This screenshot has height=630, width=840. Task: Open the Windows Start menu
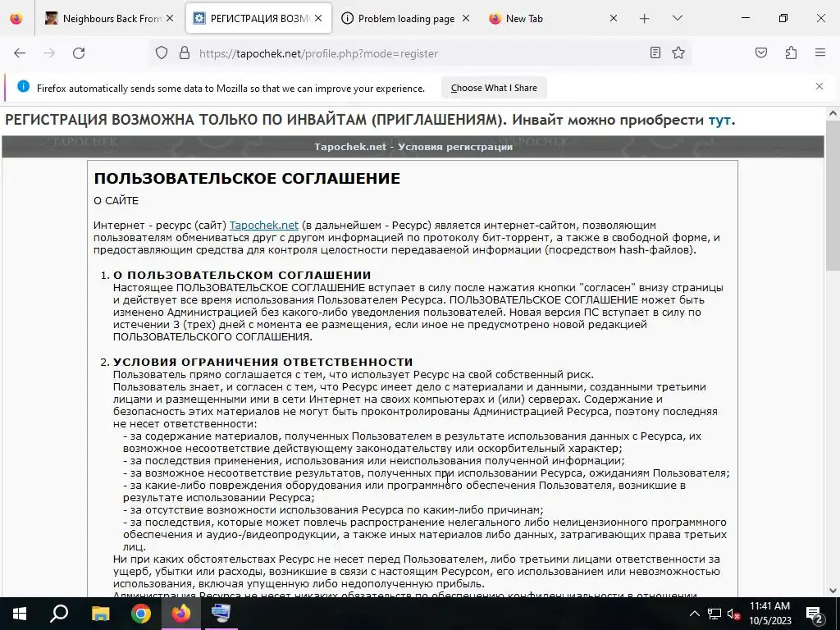point(20,614)
